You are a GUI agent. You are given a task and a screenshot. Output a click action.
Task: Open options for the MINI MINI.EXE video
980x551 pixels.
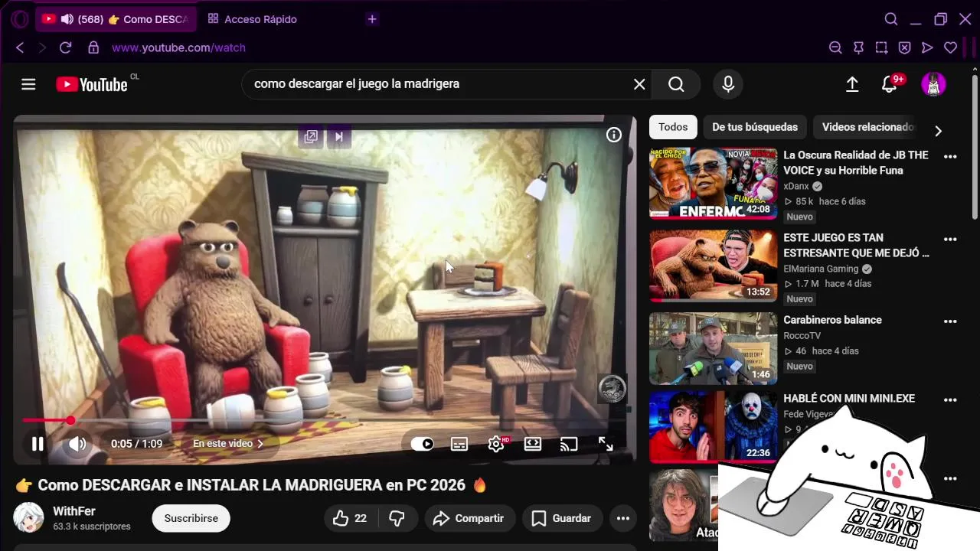click(950, 400)
